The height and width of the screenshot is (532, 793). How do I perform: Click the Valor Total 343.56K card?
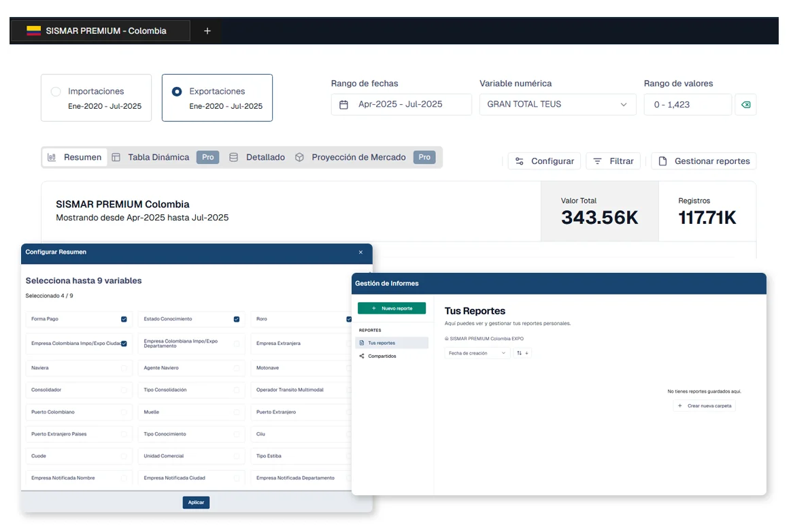point(600,212)
